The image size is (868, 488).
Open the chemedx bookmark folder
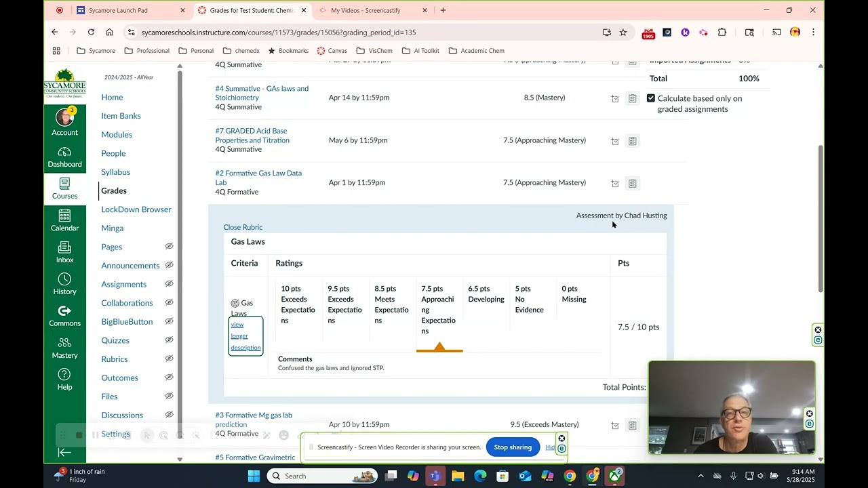click(x=241, y=51)
